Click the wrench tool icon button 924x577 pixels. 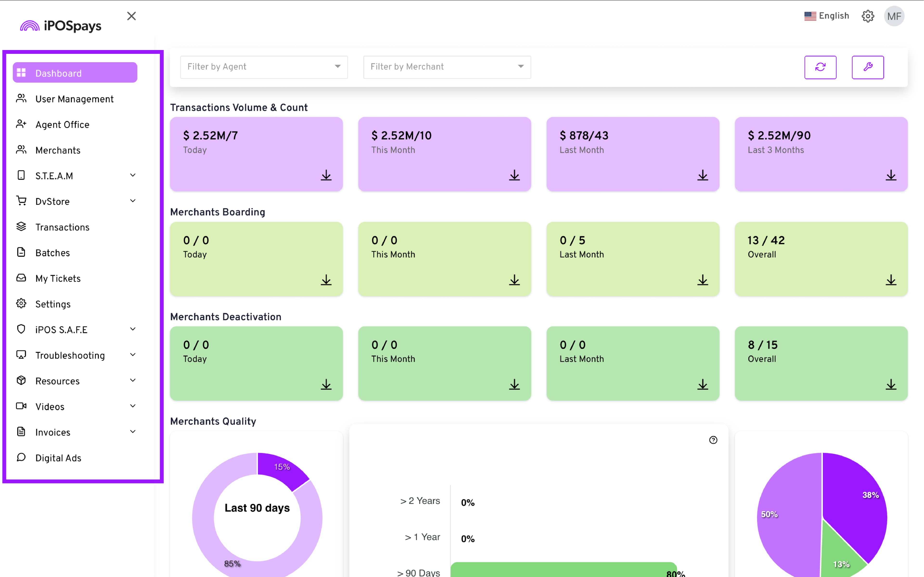[x=867, y=67]
